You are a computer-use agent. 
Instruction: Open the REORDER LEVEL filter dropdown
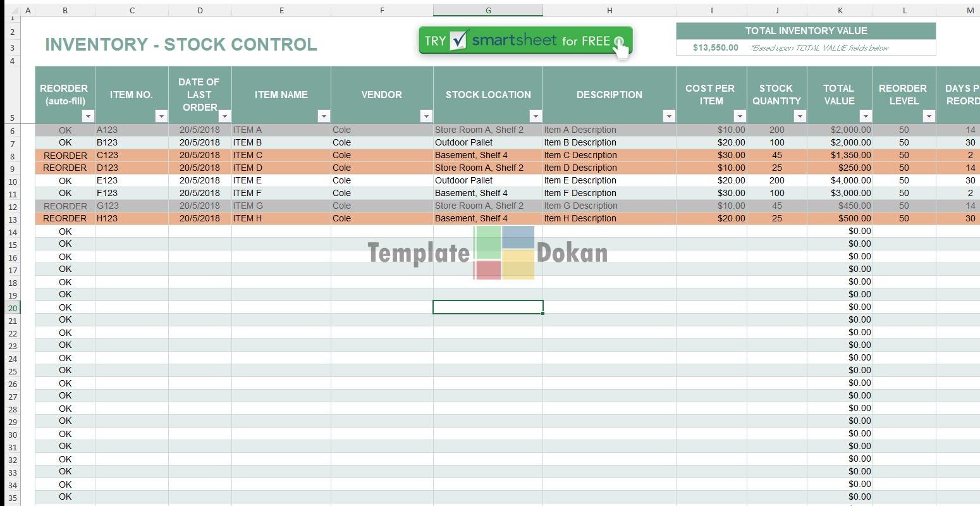point(929,116)
